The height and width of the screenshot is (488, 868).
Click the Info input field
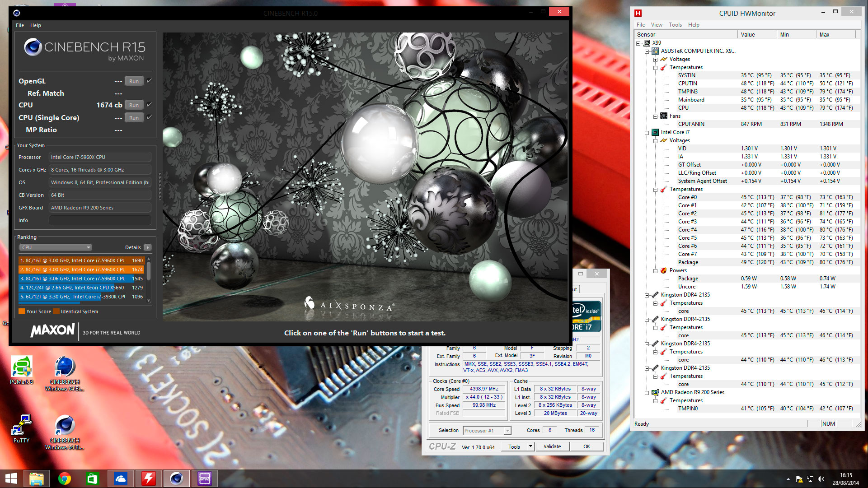pyautogui.click(x=100, y=220)
